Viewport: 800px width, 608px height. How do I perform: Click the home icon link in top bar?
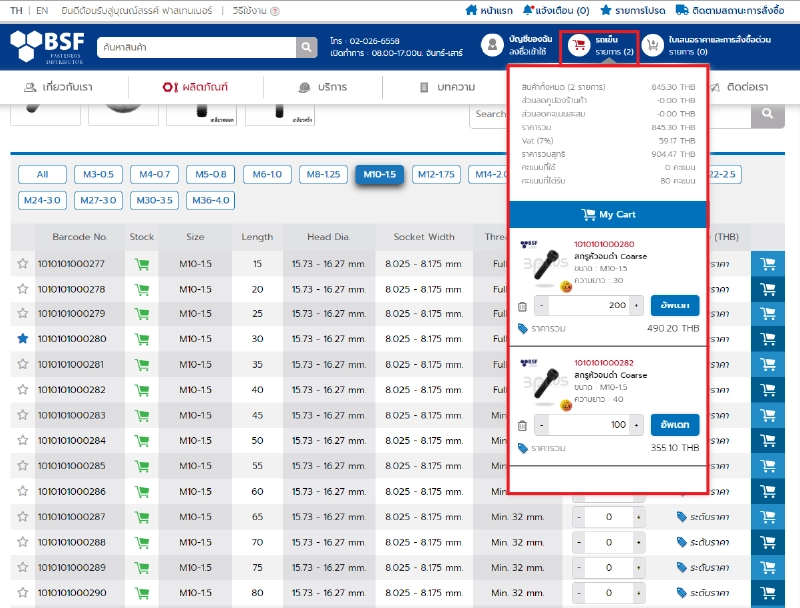[472, 10]
